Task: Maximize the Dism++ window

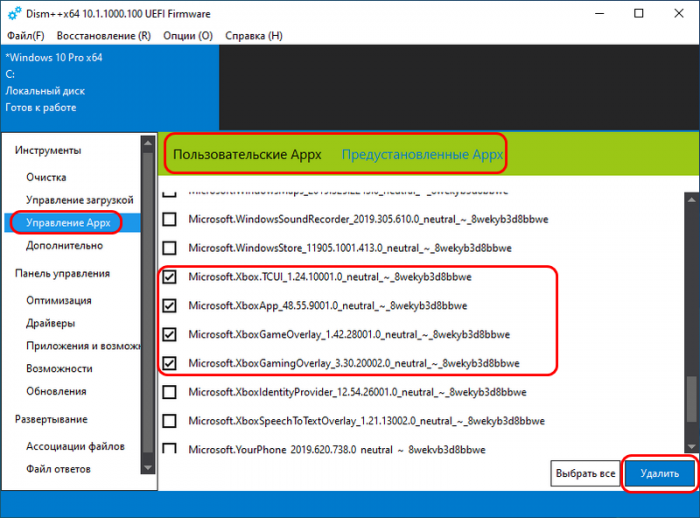Action: [639, 13]
